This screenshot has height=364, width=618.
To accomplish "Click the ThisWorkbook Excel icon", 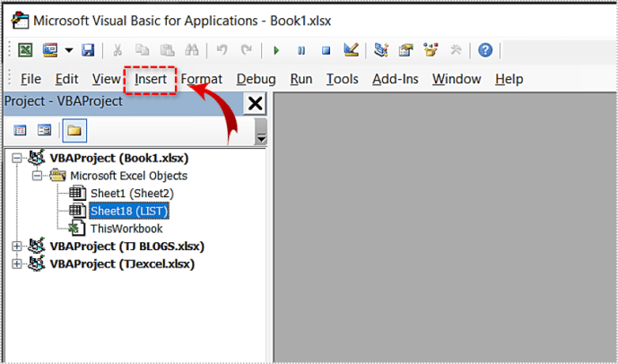I will coord(77,229).
